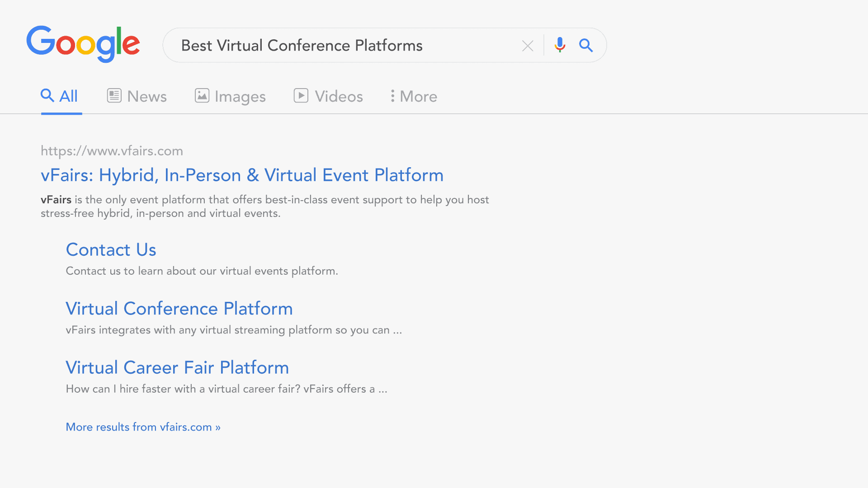
Task: Clear the search box with X icon
Action: (528, 46)
